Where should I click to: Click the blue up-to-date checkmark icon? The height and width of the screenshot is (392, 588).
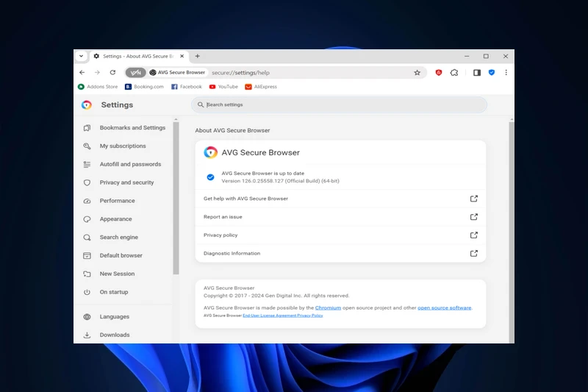210,177
